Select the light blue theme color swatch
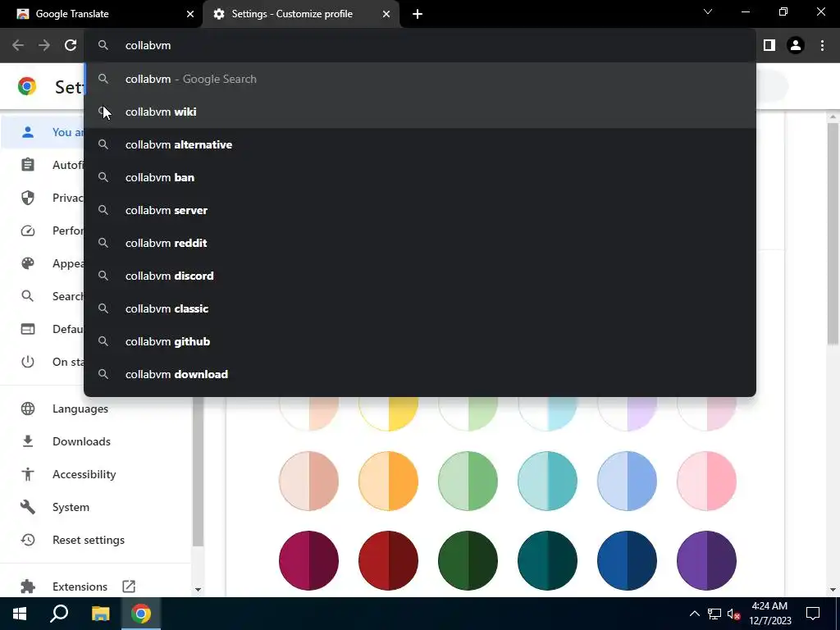Image resolution: width=840 pixels, height=630 pixels. [627, 481]
